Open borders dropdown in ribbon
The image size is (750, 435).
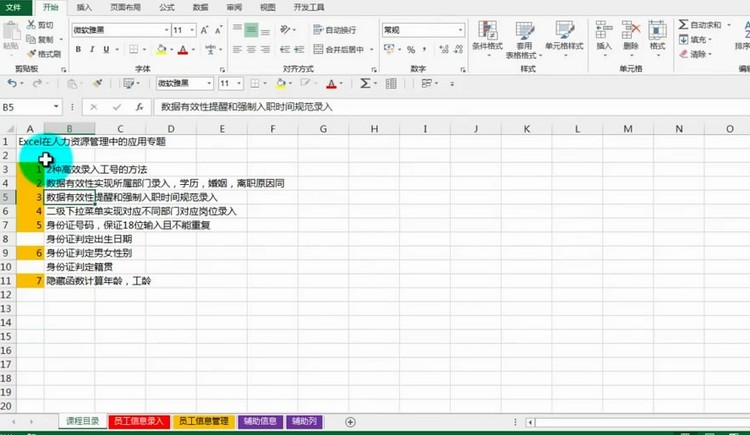point(144,49)
